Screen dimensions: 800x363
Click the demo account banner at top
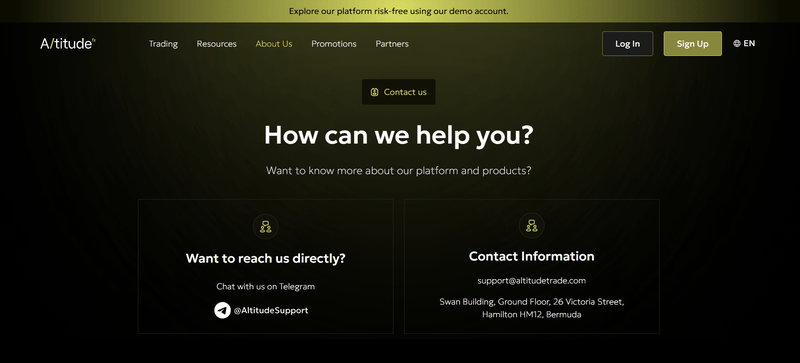click(400, 11)
